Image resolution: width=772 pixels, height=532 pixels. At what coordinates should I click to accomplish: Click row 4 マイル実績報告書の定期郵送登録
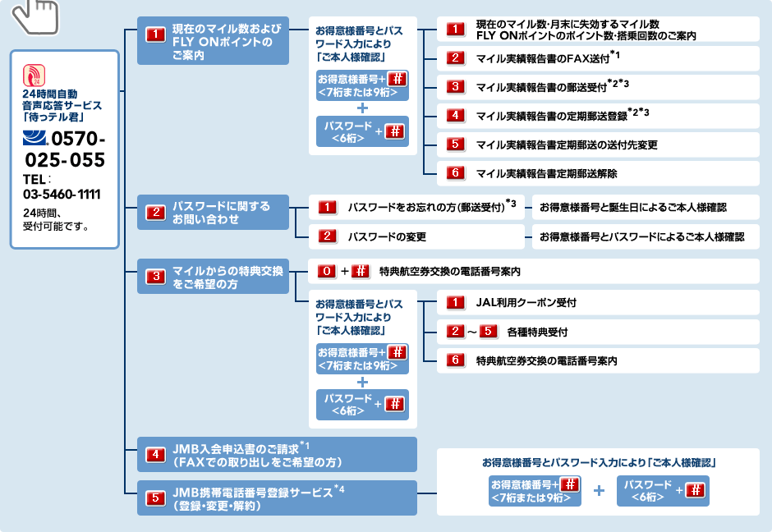pos(598,116)
